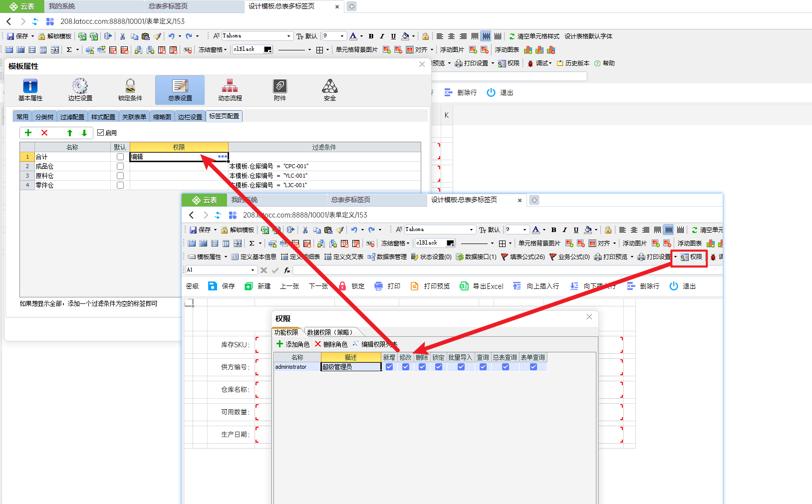812x504 pixels.
Task: Switch to the 分类树 tab
Action: point(44,117)
